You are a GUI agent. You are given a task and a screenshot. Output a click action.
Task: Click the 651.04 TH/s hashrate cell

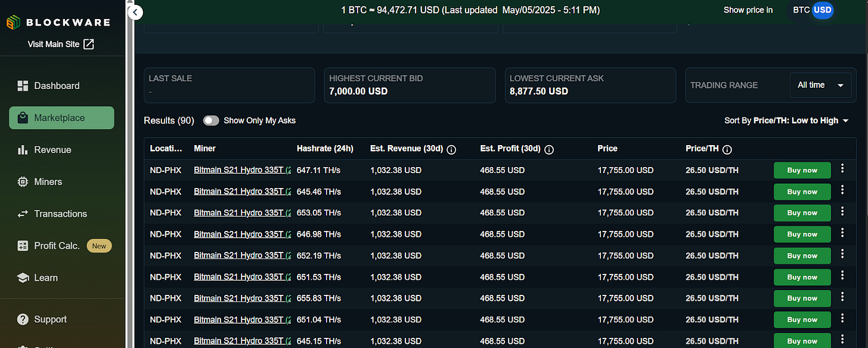[x=319, y=320]
